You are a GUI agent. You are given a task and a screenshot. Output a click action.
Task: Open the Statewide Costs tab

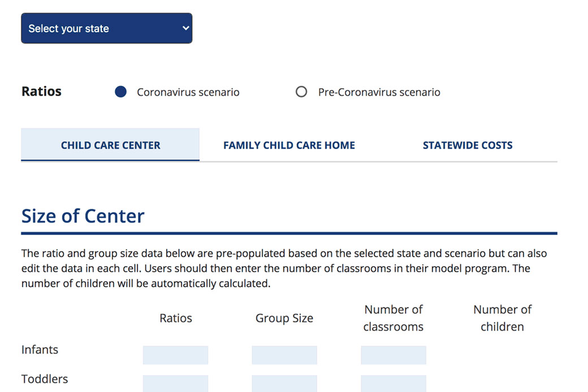(x=467, y=145)
